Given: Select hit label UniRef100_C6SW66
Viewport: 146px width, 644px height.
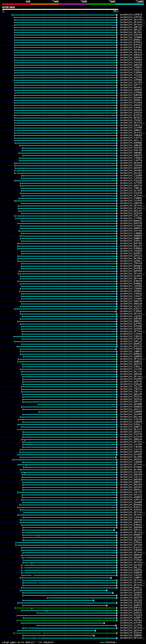Looking at the screenshot, I should coord(131,37).
